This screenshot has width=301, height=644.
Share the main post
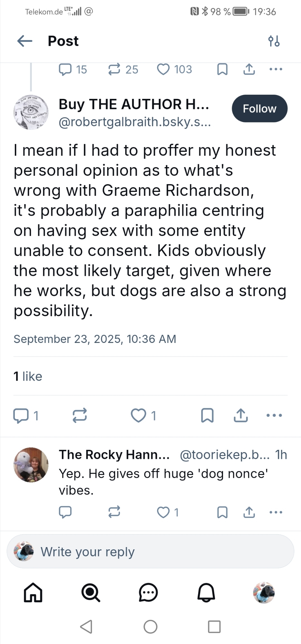[241, 415]
